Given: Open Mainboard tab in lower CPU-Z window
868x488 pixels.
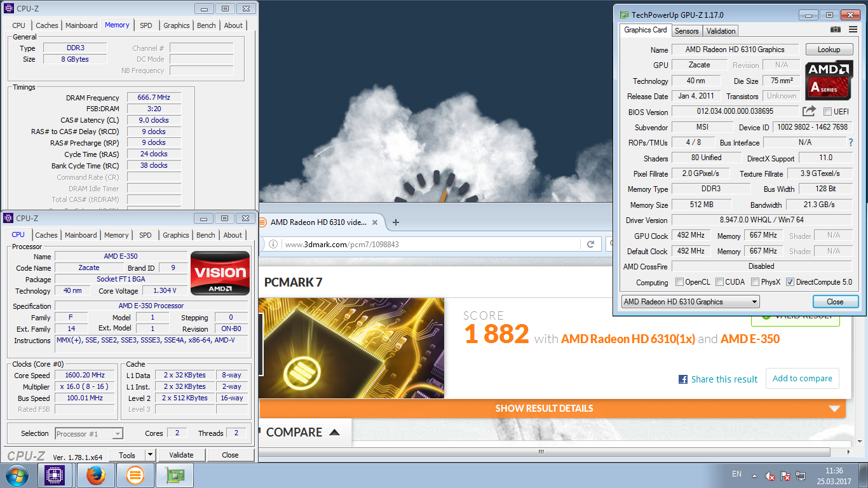Looking at the screenshot, I should [x=81, y=235].
